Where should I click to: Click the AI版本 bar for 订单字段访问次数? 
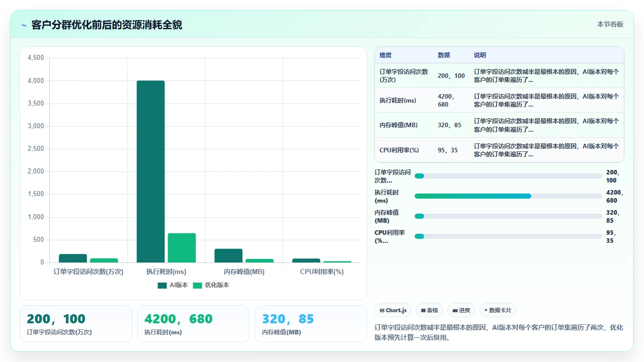pyautogui.click(x=73, y=258)
